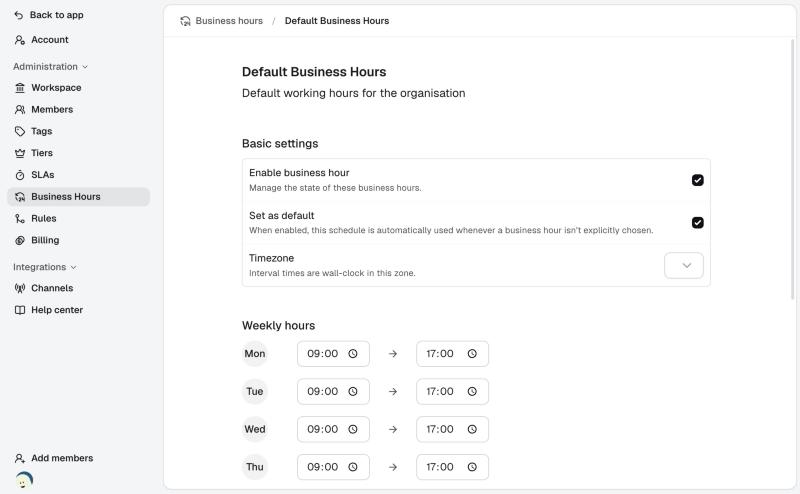Viewport: 800px width, 494px height.
Task: Open the SLAs page
Action: coord(79,175)
